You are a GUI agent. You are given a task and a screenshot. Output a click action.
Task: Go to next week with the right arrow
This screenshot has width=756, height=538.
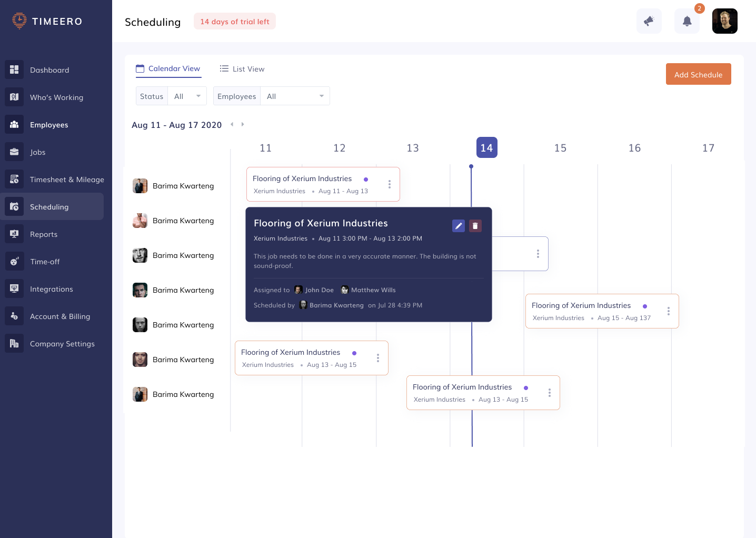pyautogui.click(x=243, y=124)
